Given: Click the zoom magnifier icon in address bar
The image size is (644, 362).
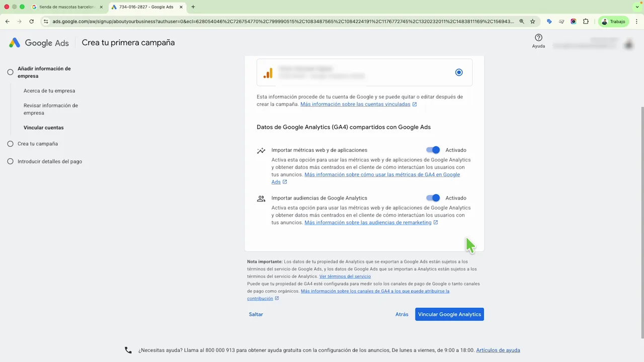Looking at the screenshot, I should [x=522, y=22].
